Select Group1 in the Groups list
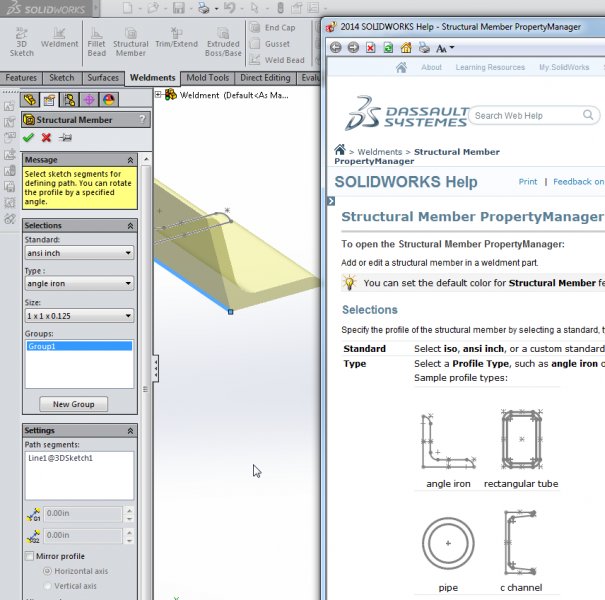Image resolution: width=605 pixels, height=600 pixels. click(x=79, y=346)
